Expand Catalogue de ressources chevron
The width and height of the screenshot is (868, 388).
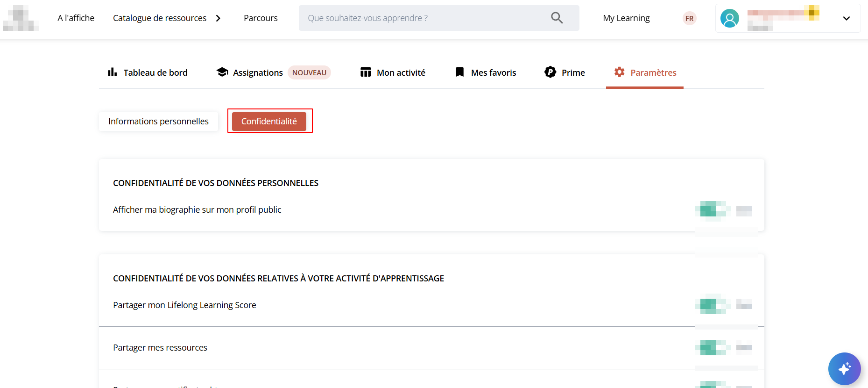click(x=218, y=18)
